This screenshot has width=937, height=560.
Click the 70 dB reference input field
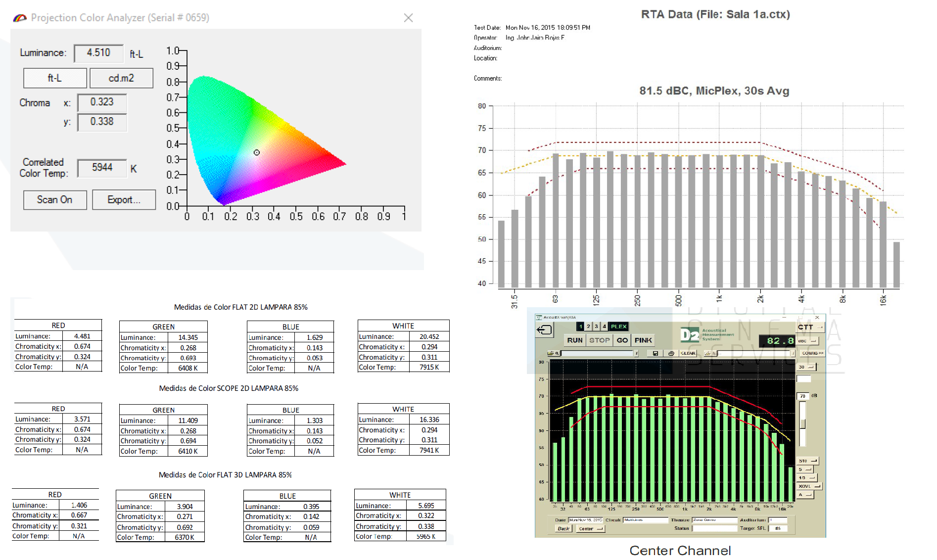[x=802, y=396]
